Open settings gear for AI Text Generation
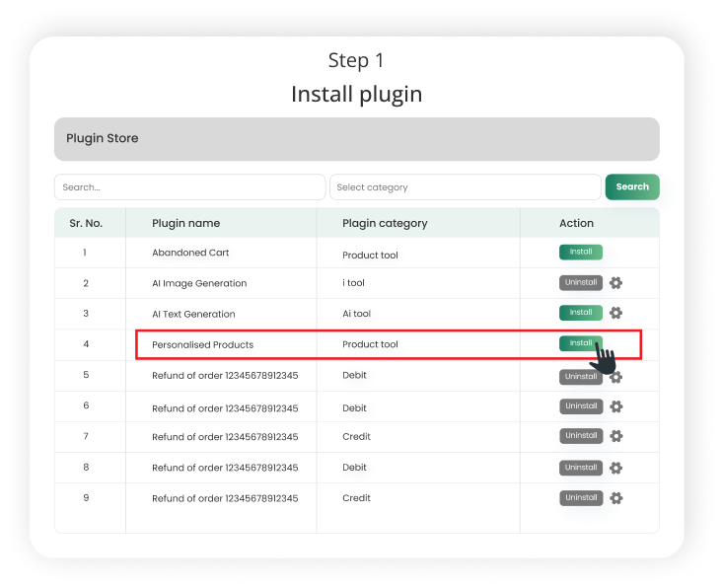Image resolution: width=721 pixels, height=588 pixels. [x=615, y=313]
